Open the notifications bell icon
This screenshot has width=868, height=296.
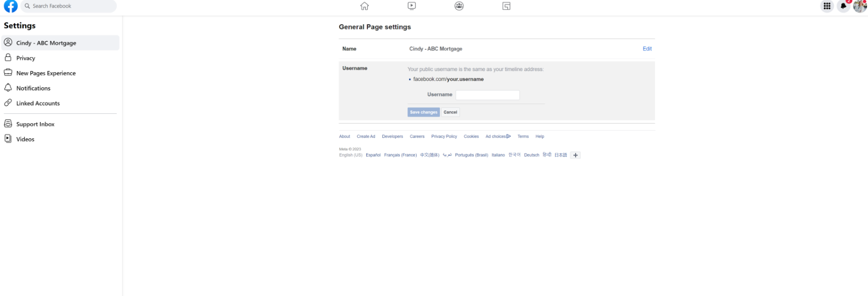[x=843, y=6]
